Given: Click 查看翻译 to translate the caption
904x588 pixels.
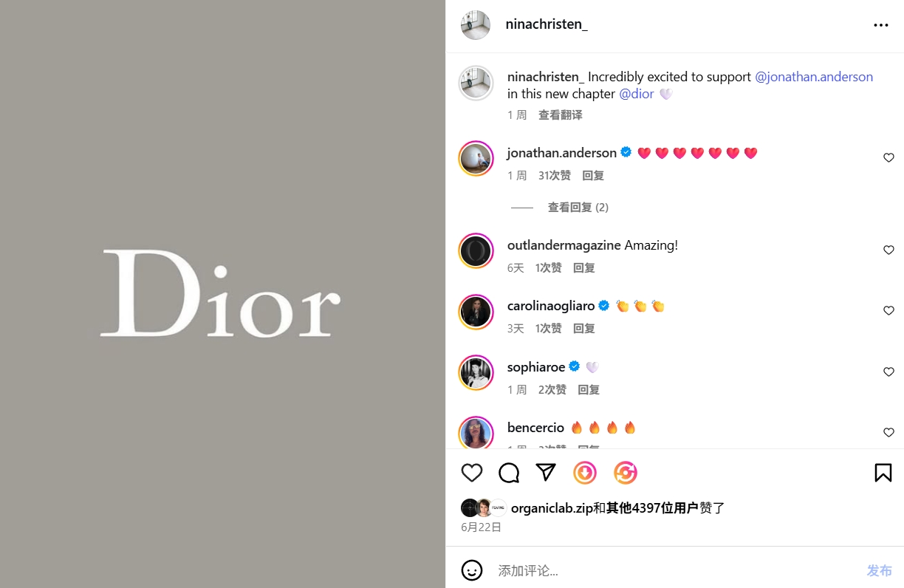Looking at the screenshot, I should pos(561,115).
